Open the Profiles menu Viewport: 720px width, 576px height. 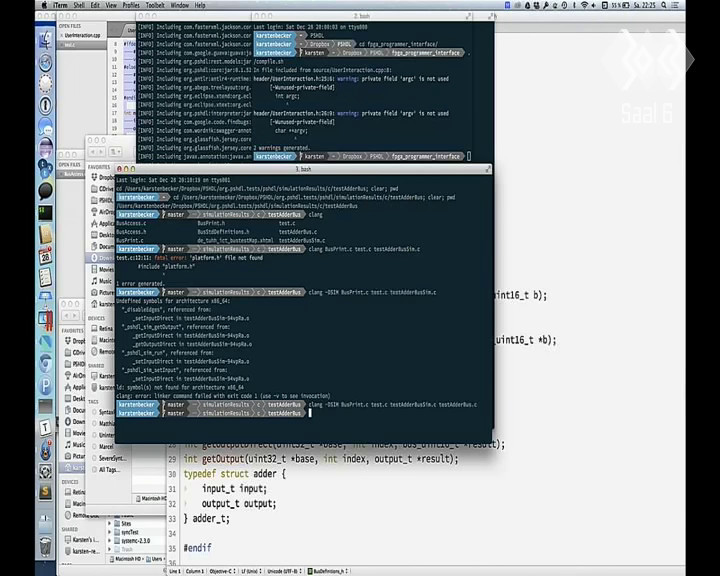point(131,5)
